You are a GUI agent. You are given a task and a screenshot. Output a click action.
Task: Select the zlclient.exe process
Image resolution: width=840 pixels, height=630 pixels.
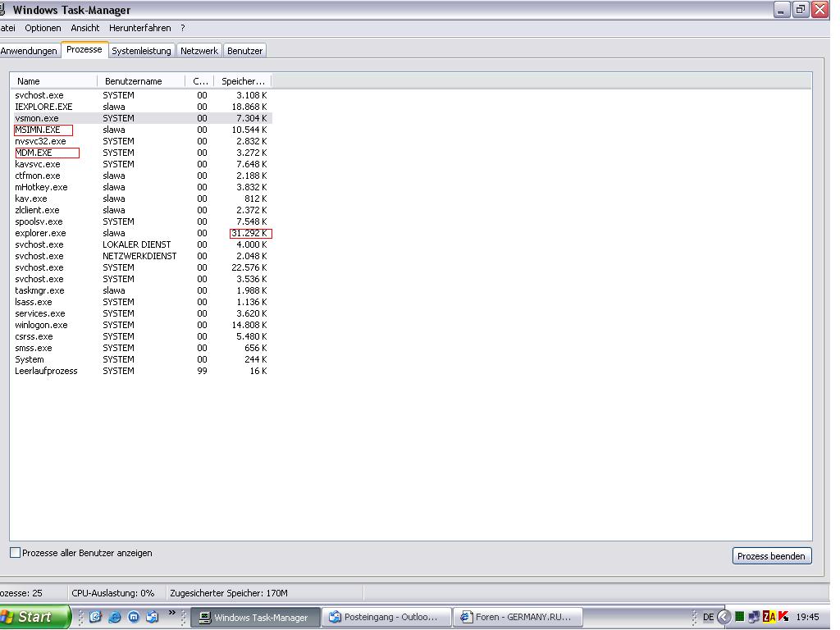click(141, 210)
